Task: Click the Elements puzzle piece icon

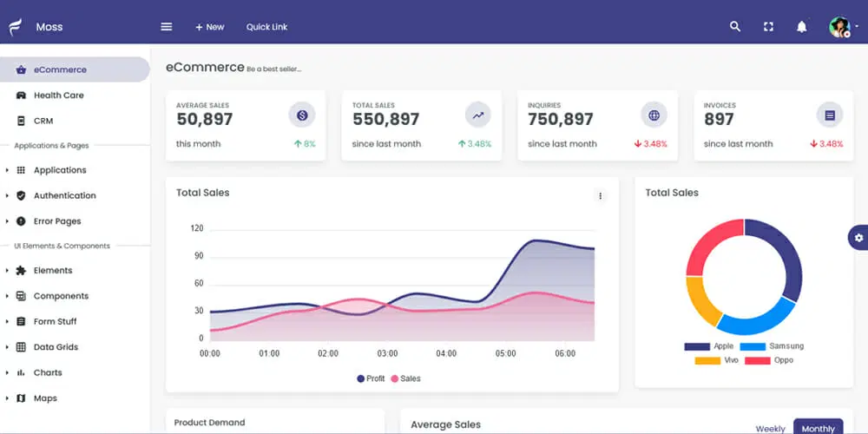Action: [21, 270]
